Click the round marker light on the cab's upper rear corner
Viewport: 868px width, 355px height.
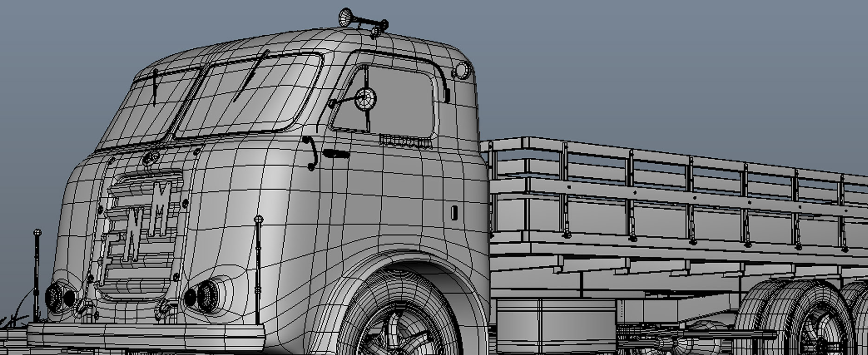click(x=461, y=71)
